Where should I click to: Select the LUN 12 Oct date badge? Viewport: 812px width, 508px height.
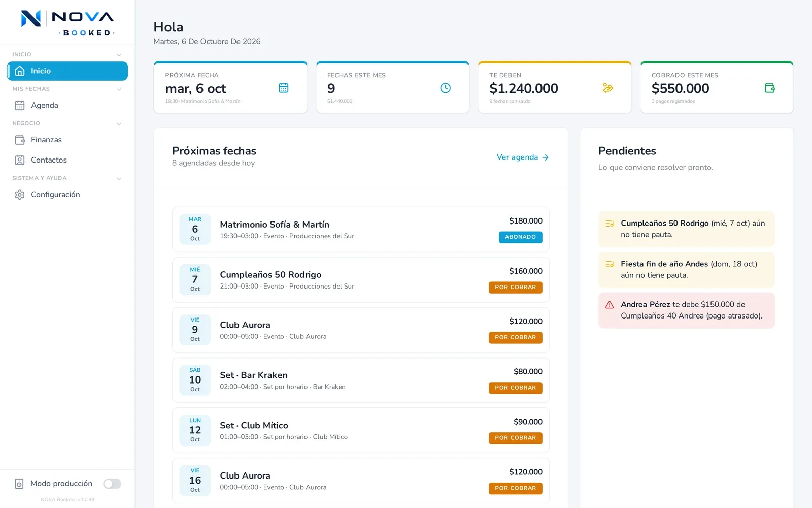point(195,431)
